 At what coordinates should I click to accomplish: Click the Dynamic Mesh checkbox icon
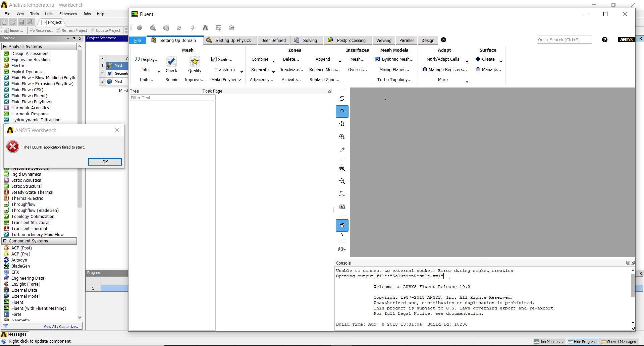coord(378,59)
